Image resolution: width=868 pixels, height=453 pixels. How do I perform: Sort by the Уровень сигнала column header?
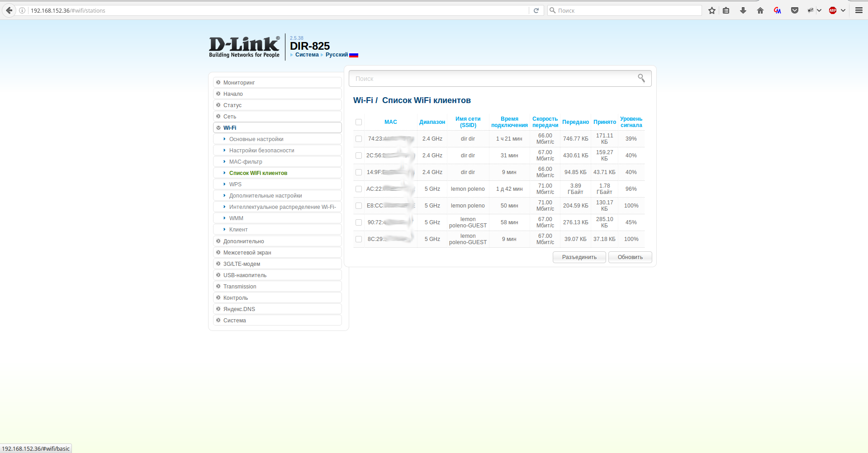coord(631,122)
